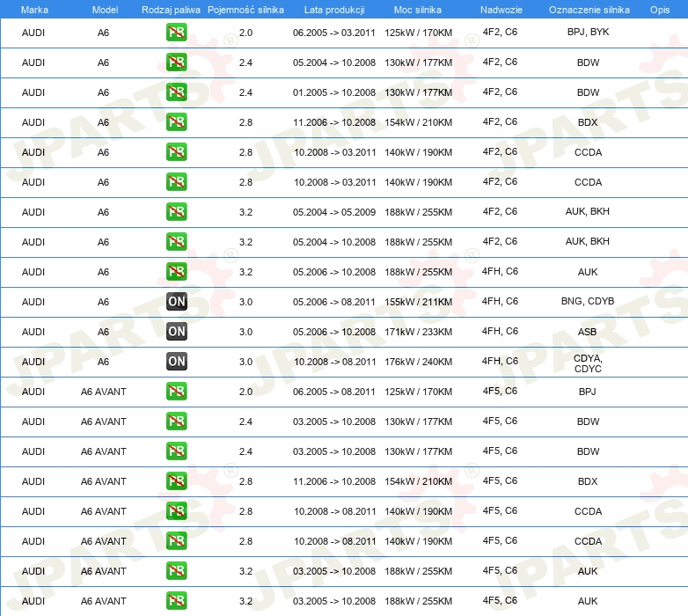Select '3.0' capacity cell in BNG, CDYB row
The image size is (688, 616).
245,302
